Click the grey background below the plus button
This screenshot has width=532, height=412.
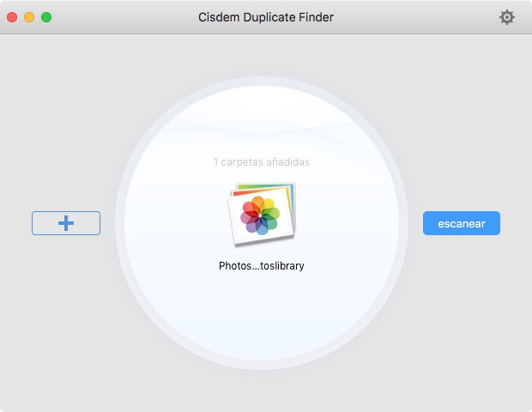pyautogui.click(x=66, y=306)
